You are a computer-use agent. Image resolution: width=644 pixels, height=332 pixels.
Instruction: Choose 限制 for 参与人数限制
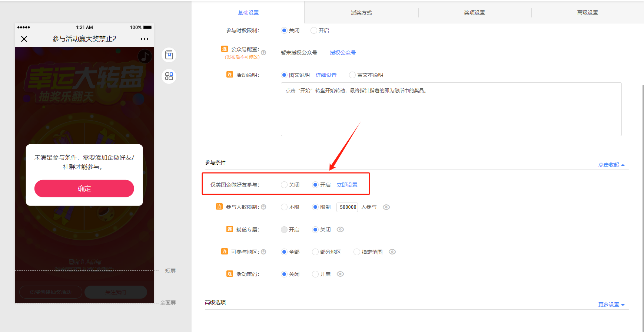315,207
